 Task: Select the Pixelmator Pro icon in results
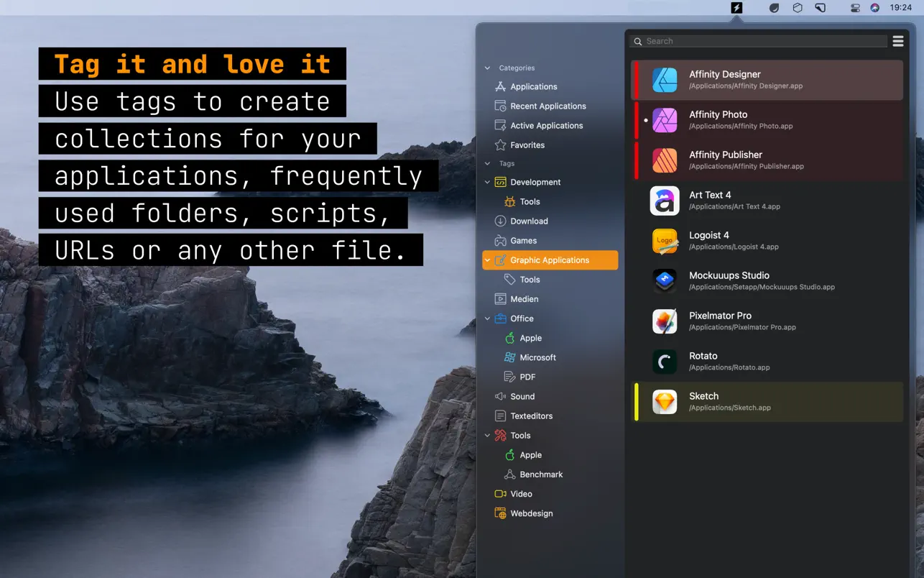tap(665, 321)
